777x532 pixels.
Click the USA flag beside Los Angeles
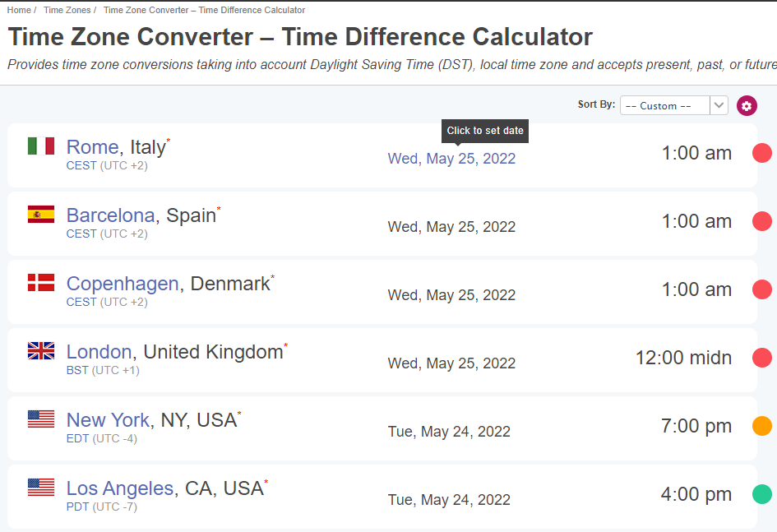coord(41,488)
